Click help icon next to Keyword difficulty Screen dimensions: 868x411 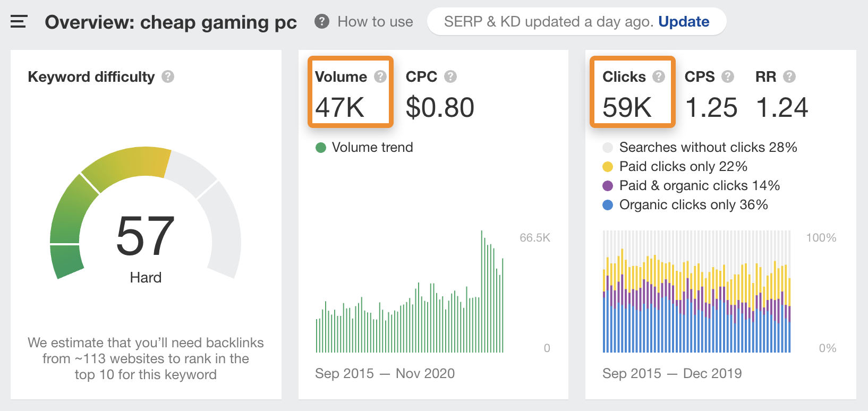point(168,76)
